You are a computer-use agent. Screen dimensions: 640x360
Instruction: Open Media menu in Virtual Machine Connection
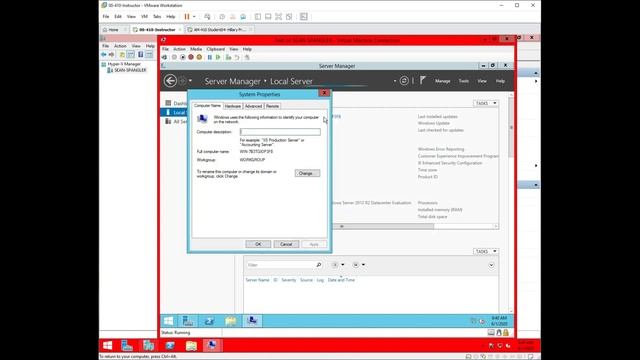(196, 49)
